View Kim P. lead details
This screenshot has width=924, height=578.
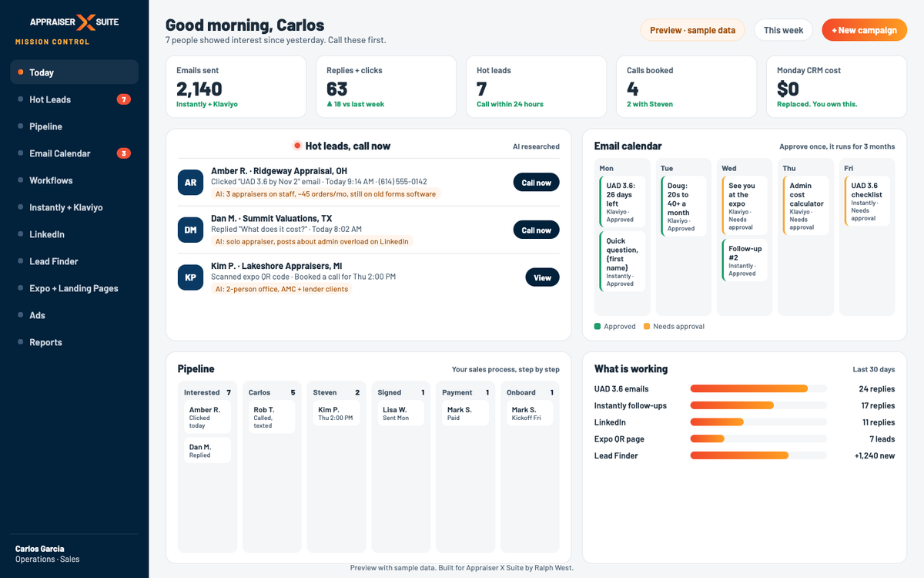point(542,277)
